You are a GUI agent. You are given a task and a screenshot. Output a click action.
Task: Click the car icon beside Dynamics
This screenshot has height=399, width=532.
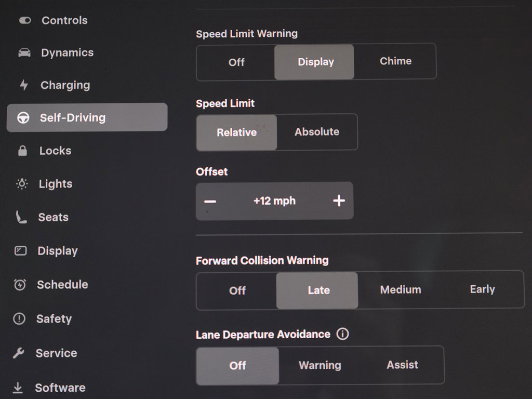[x=24, y=52]
